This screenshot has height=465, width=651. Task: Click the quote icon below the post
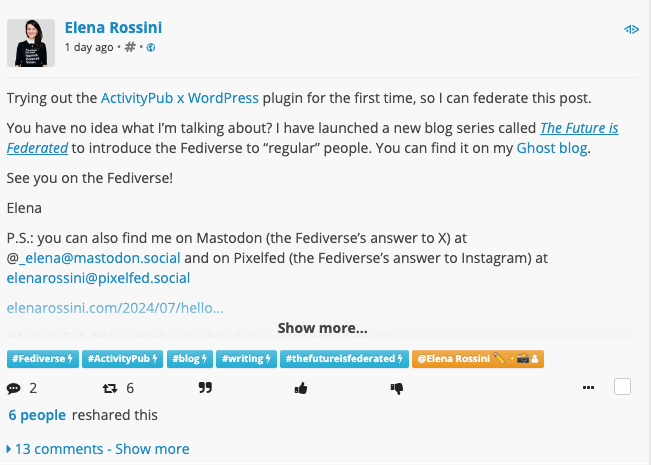click(x=205, y=388)
